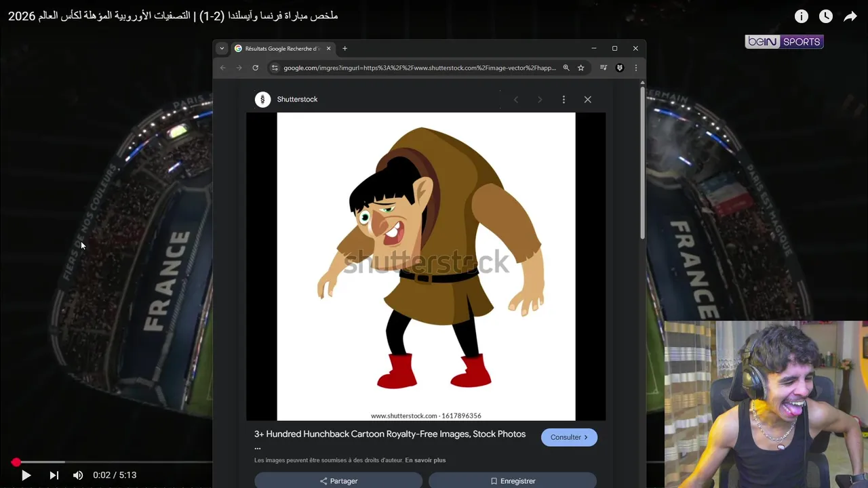Go forward in Chrome browser
The image size is (868, 488).
(239, 68)
